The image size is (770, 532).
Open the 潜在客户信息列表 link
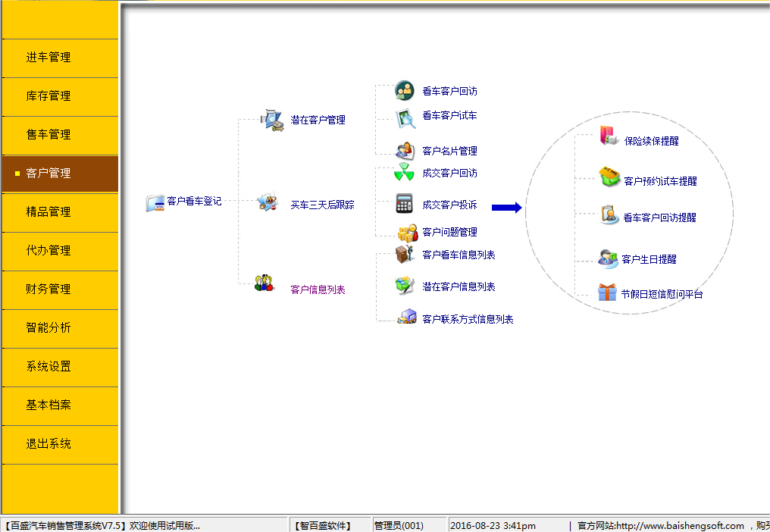[459, 287]
